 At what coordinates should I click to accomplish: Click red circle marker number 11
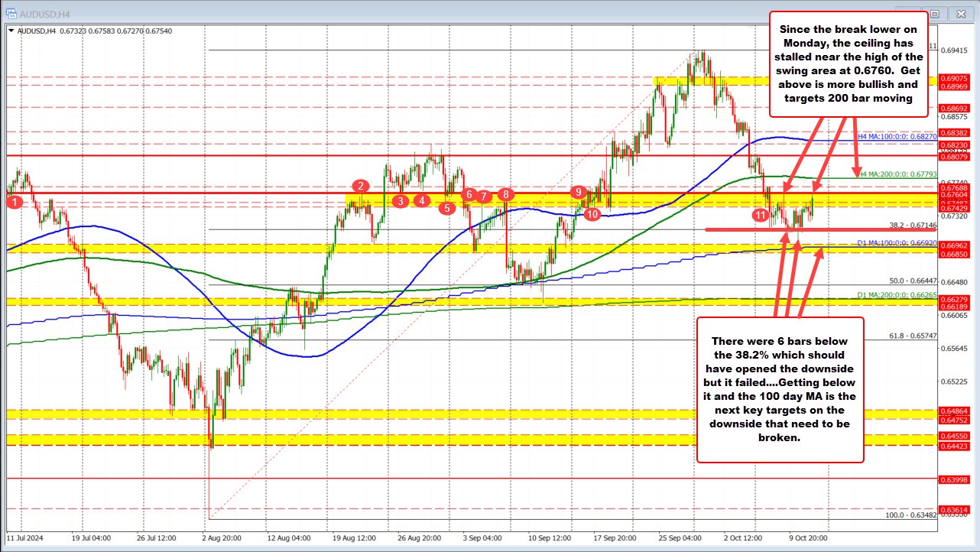point(760,215)
